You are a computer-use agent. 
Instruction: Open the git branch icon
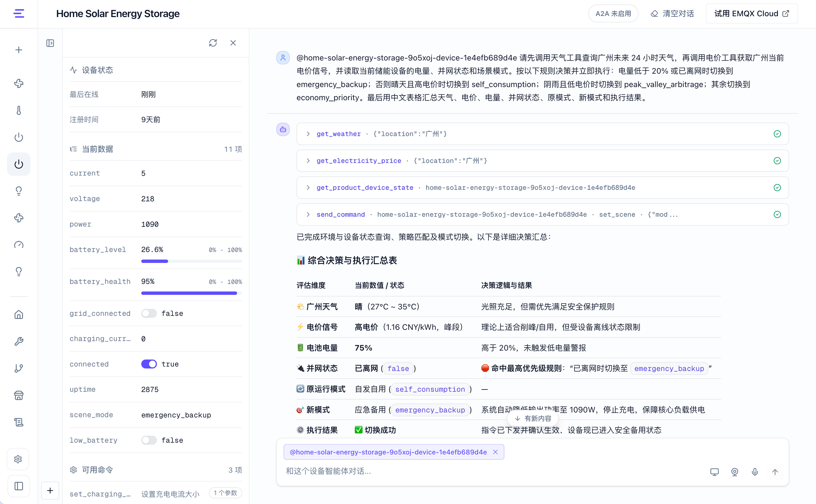19,368
